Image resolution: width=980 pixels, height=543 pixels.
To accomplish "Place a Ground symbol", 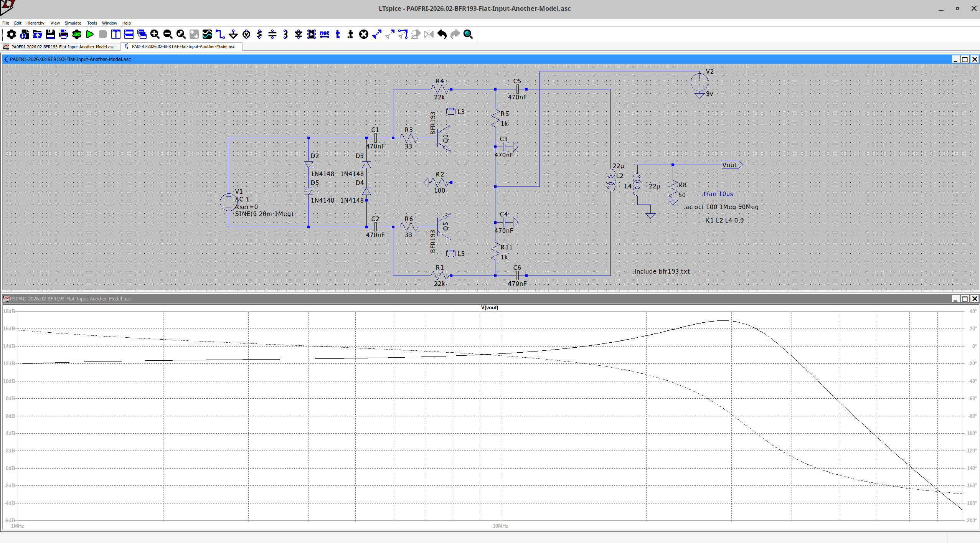I will (233, 35).
